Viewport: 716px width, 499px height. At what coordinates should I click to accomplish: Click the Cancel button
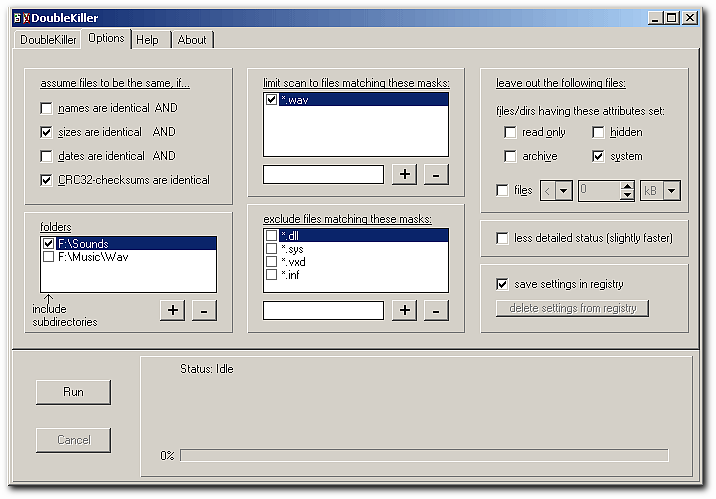(x=73, y=440)
